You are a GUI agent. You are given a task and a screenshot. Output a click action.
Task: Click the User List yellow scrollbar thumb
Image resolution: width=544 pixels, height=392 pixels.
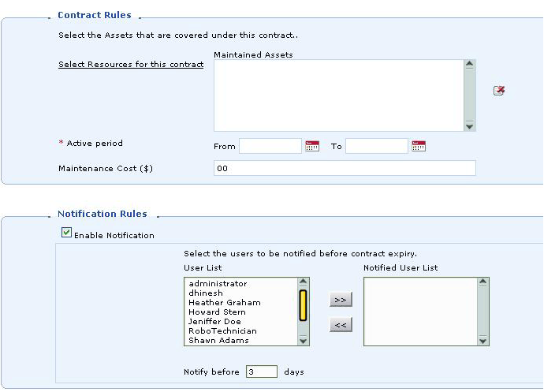303,305
